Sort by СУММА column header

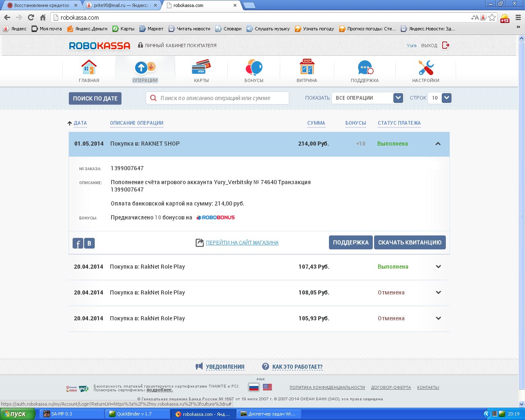point(316,123)
